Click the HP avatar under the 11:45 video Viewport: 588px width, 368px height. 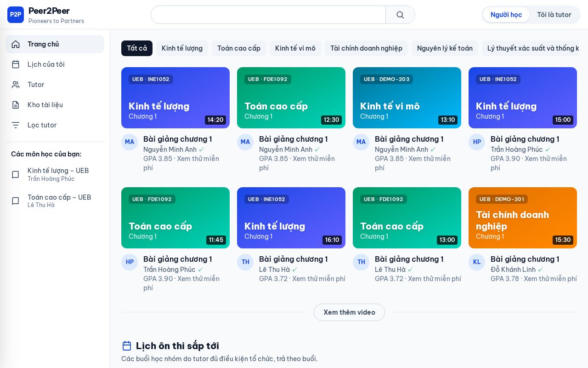tap(130, 262)
